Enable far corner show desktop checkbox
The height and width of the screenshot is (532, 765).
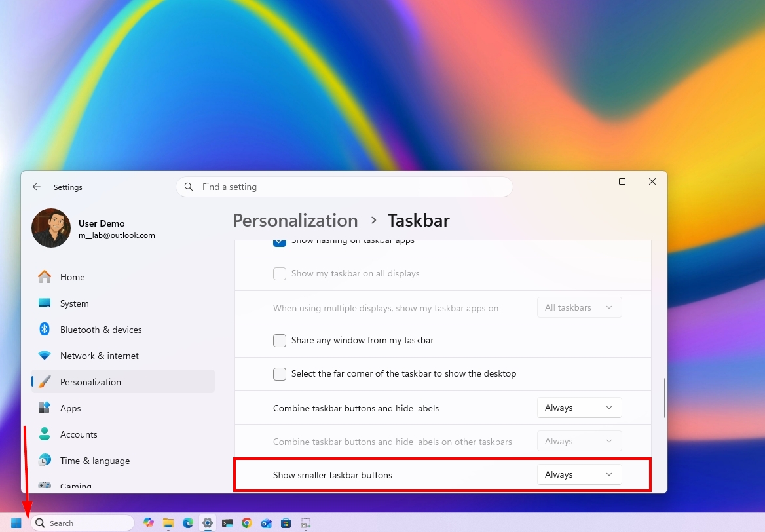[280, 374]
